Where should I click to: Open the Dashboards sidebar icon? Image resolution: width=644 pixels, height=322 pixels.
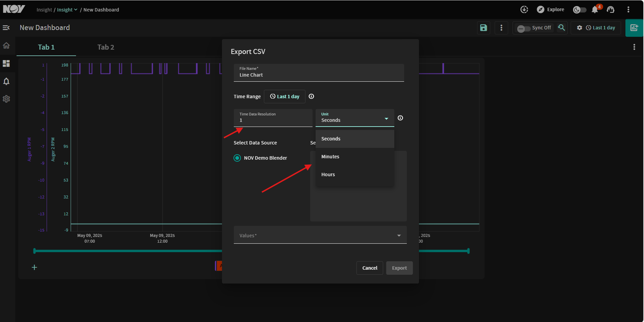[6, 63]
